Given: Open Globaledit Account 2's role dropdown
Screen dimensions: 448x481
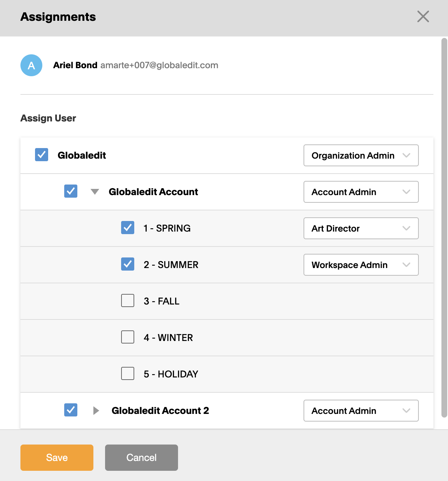Looking at the screenshot, I should [x=361, y=411].
